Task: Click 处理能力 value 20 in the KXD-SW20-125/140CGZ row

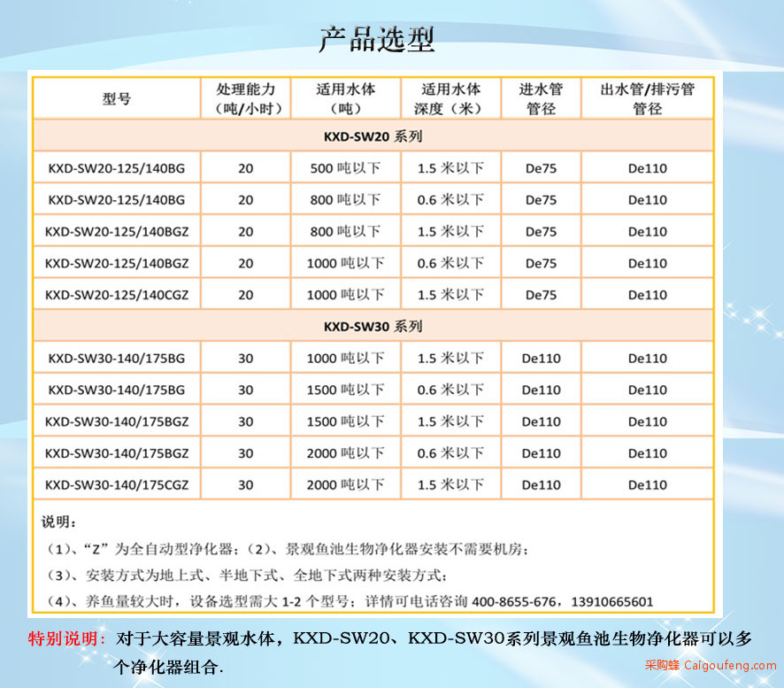Action: click(x=245, y=295)
